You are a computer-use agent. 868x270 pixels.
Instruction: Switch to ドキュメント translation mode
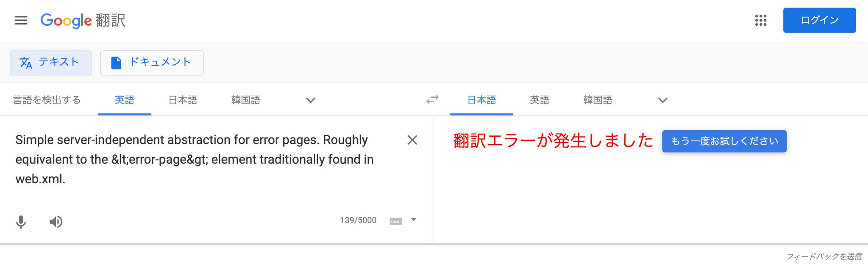[x=152, y=63]
